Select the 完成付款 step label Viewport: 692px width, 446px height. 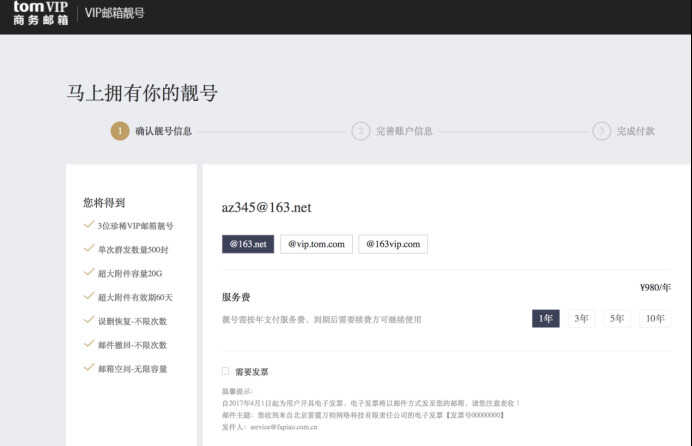pyautogui.click(x=636, y=131)
